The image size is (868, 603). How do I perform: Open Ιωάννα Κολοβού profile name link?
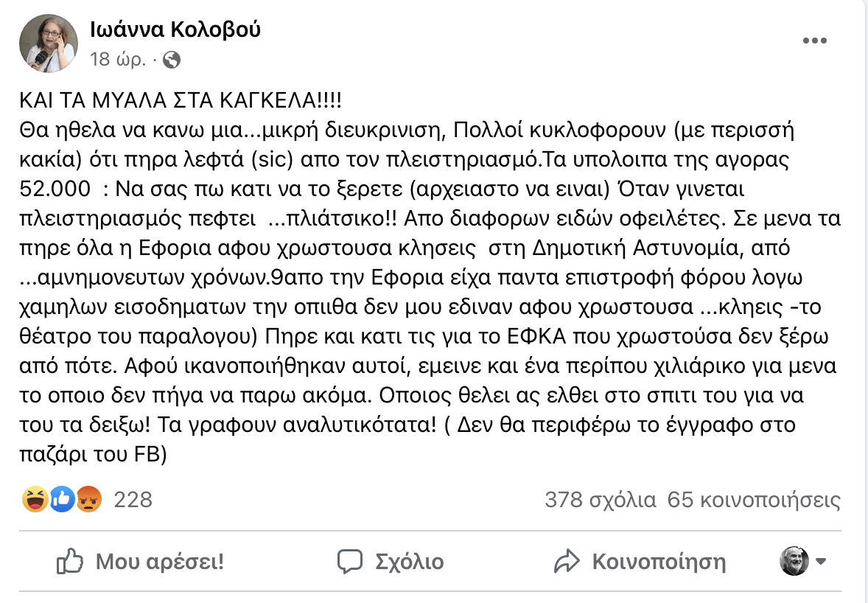coord(175,29)
